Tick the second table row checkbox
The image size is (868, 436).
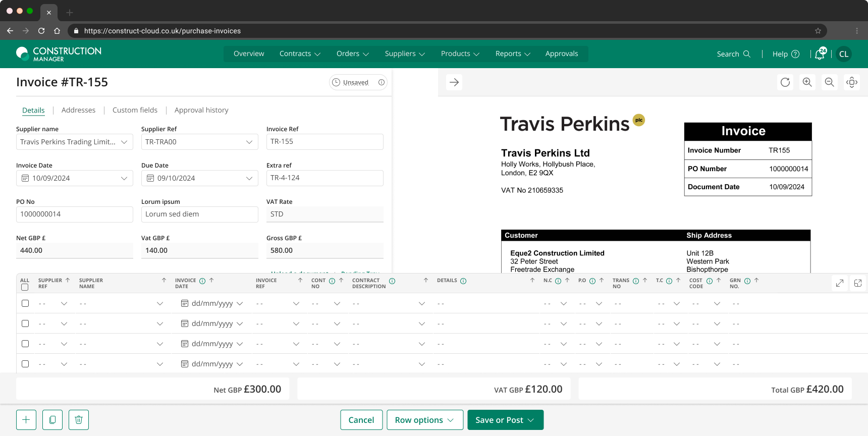click(x=25, y=323)
